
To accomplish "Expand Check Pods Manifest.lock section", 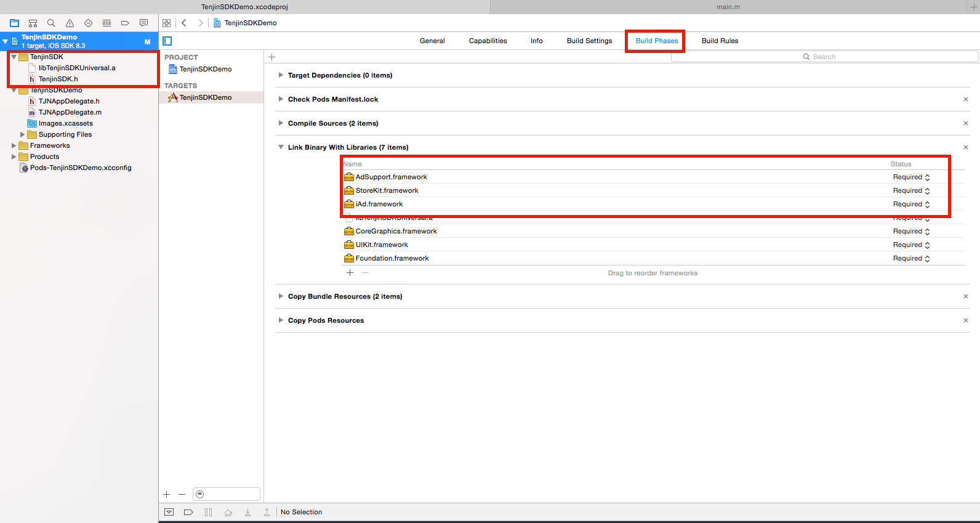I will click(x=281, y=99).
